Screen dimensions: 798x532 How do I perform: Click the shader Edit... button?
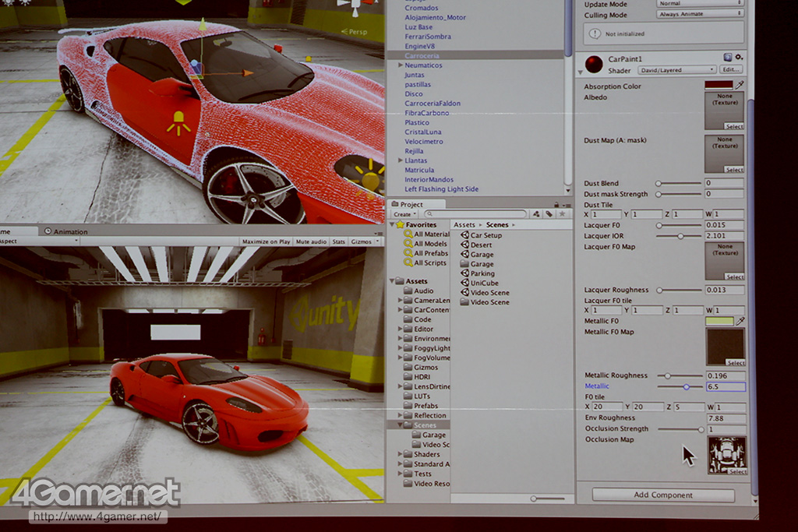731,69
